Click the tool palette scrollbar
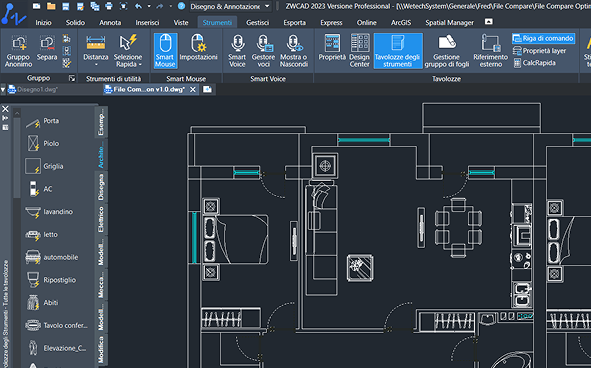This screenshot has height=368, width=591. pyautogui.click(x=17, y=158)
